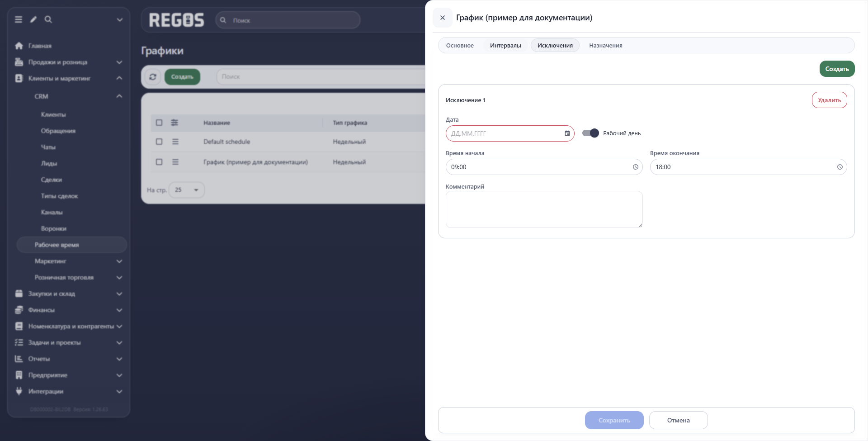Click Удалить for Исключение 1
868x441 pixels.
click(829, 100)
